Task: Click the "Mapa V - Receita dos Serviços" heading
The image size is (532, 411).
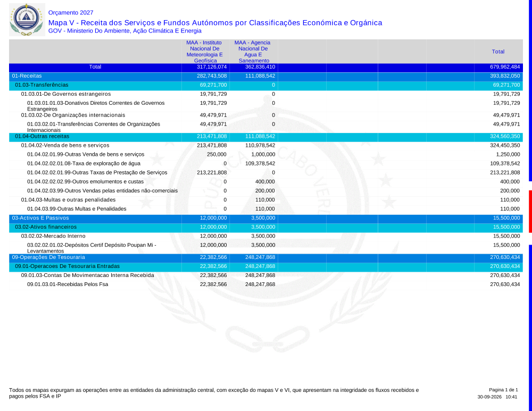Action: point(215,23)
